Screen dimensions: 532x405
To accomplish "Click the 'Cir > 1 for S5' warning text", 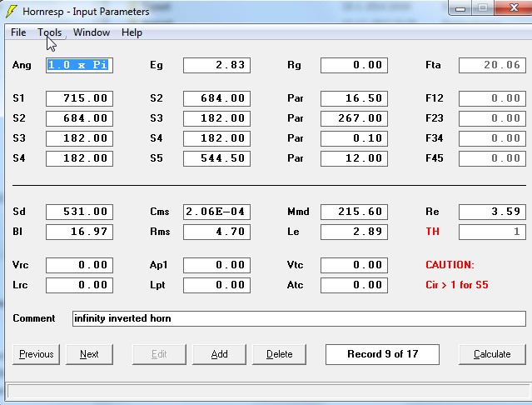I will [457, 285].
